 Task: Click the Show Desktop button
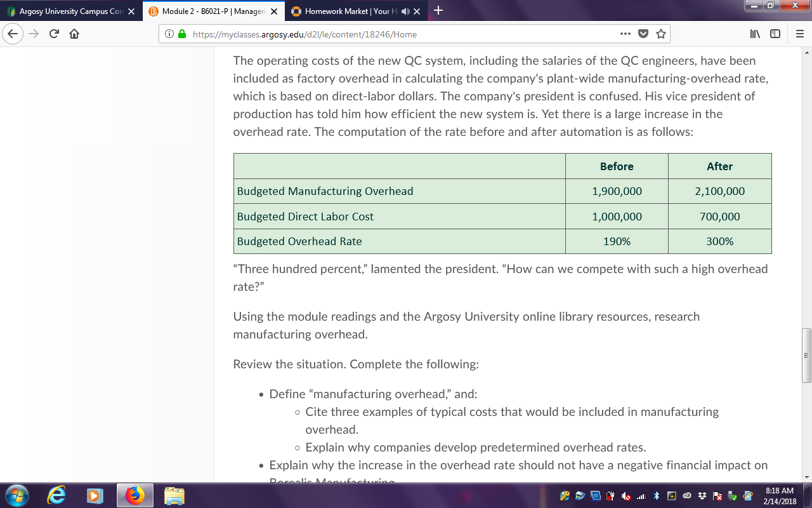[x=808, y=495]
